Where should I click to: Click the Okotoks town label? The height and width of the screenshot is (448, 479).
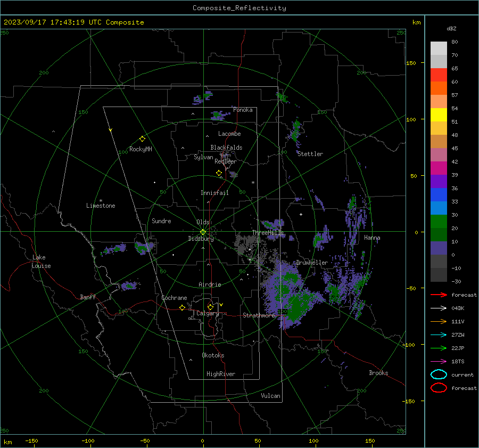click(x=213, y=355)
